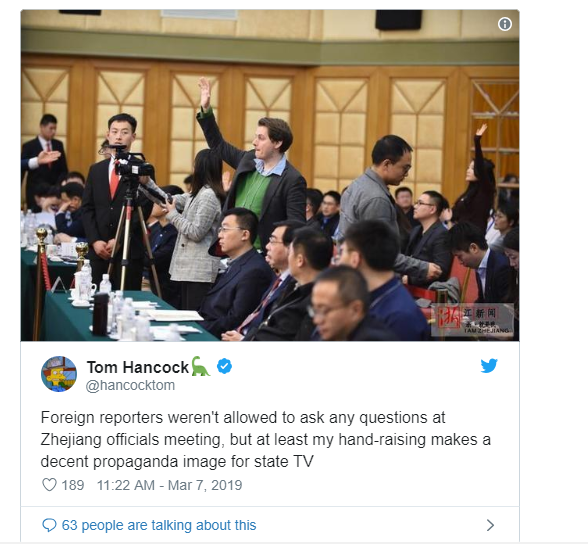This screenshot has height=544, width=588.
Task: Click the 189 likes count
Action: pyautogui.click(x=73, y=485)
